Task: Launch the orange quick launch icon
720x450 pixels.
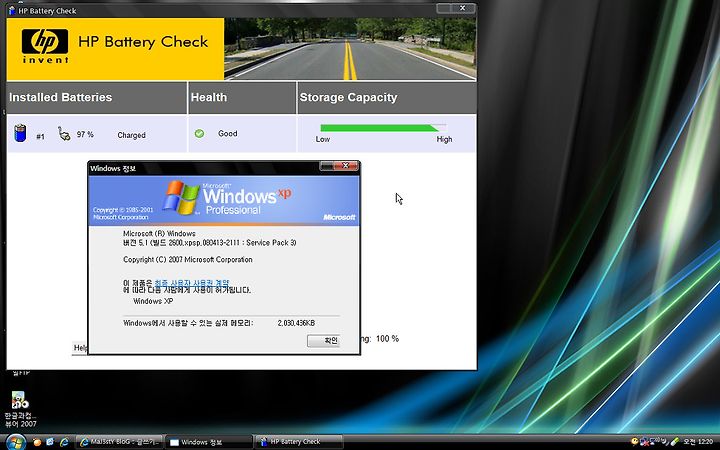Action: coord(37,442)
